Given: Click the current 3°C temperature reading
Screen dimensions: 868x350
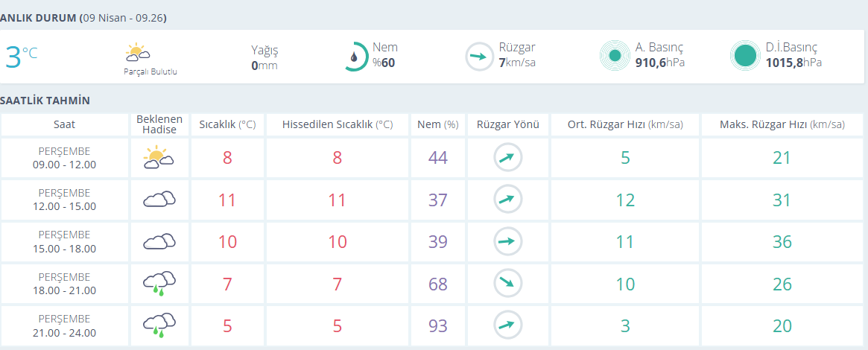Looking at the screenshot, I should pos(21,57).
